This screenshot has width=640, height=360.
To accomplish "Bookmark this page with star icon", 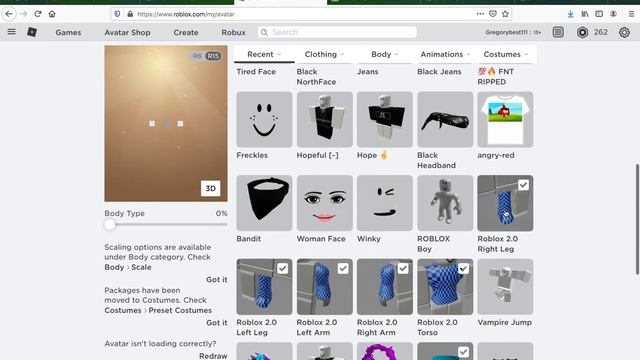I will point(505,14).
